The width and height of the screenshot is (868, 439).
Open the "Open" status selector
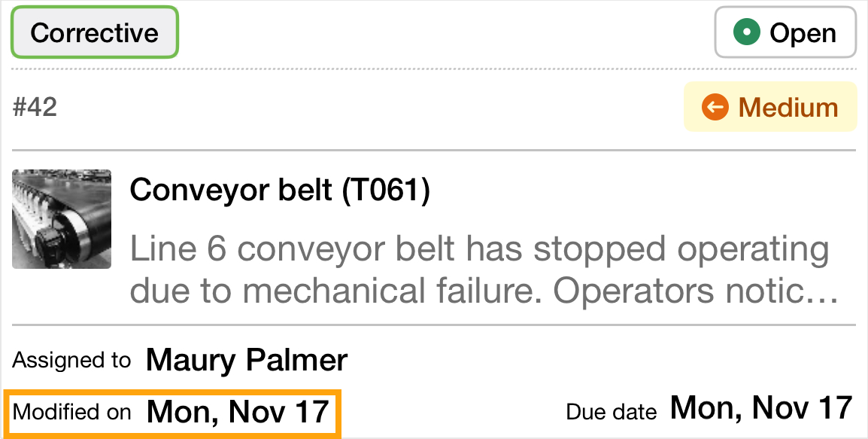(x=785, y=32)
